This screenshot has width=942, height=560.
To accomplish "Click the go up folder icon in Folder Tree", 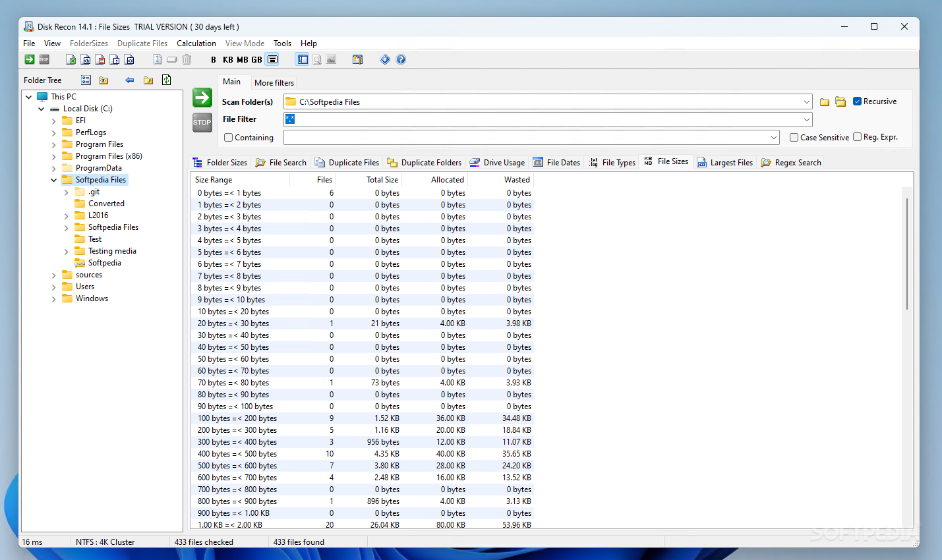I will pyautogui.click(x=148, y=80).
